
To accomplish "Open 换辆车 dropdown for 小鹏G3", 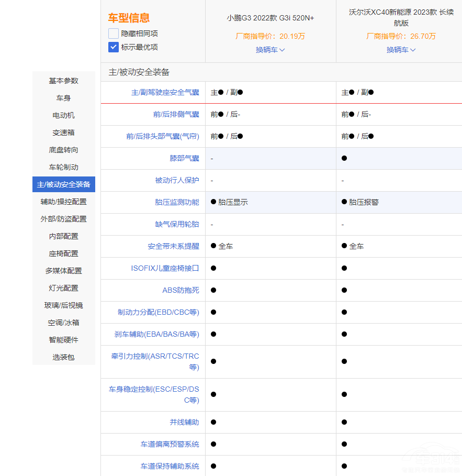I will (270, 50).
